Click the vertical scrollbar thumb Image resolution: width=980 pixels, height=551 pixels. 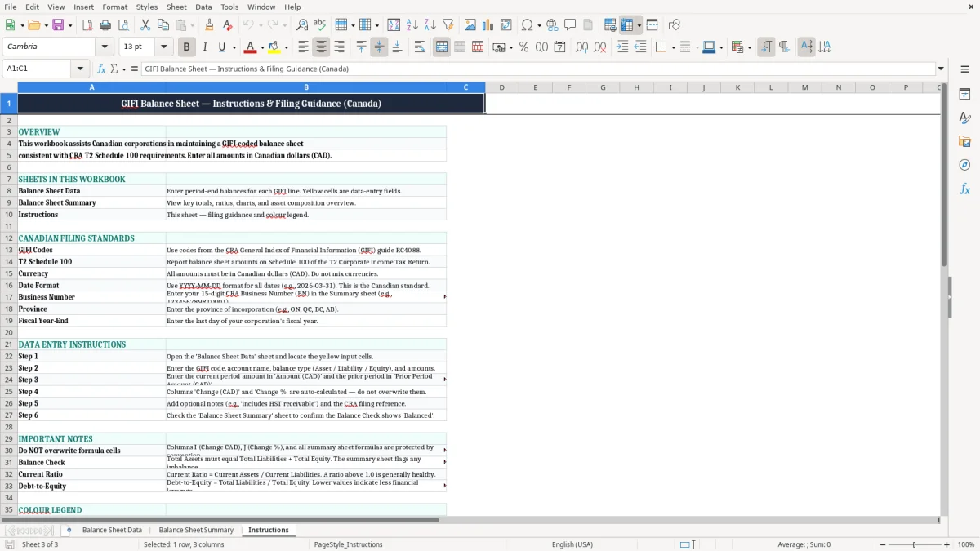click(943, 176)
